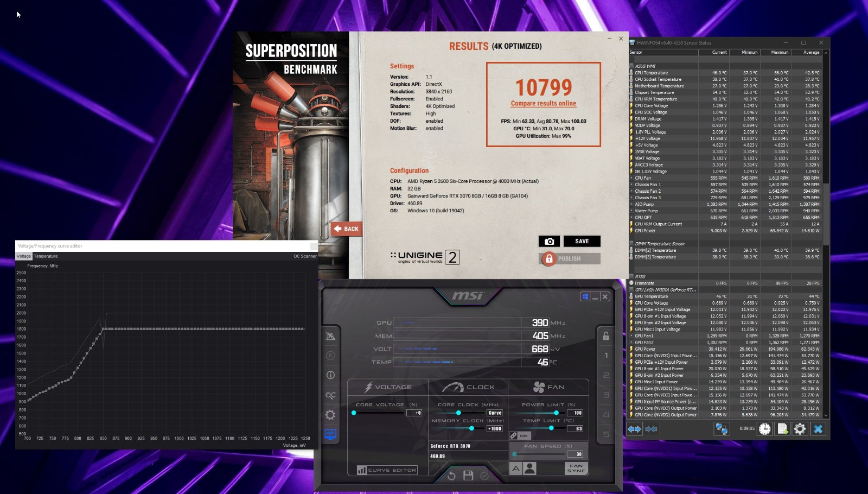Viewport: 868px width, 494px height.
Task: Open HWiNFO sensor settings gear icon
Action: click(x=800, y=429)
